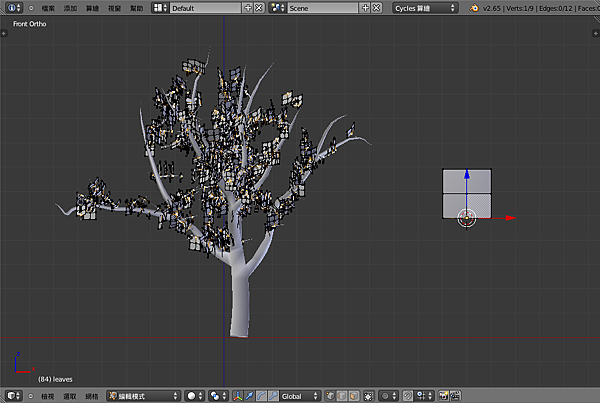Open the Info editor type selector in top header
The width and height of the screenshot is (600, 403).
click(14, 8)
